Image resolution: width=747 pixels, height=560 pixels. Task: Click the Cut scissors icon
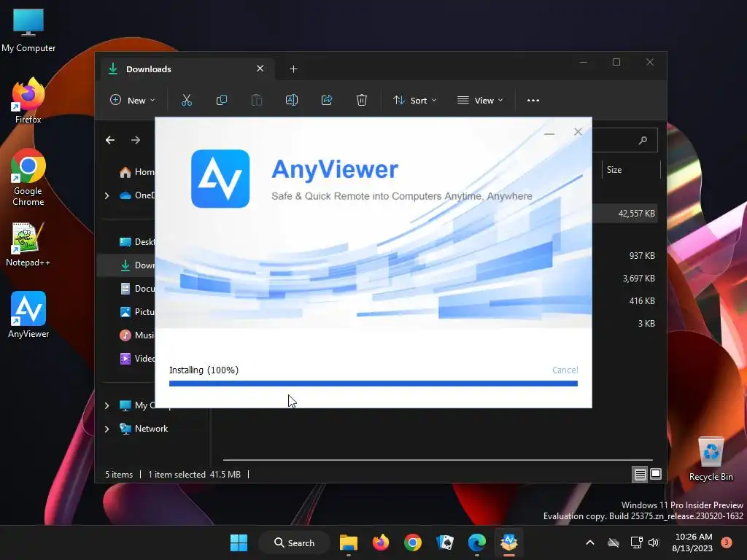pos(186,101)
